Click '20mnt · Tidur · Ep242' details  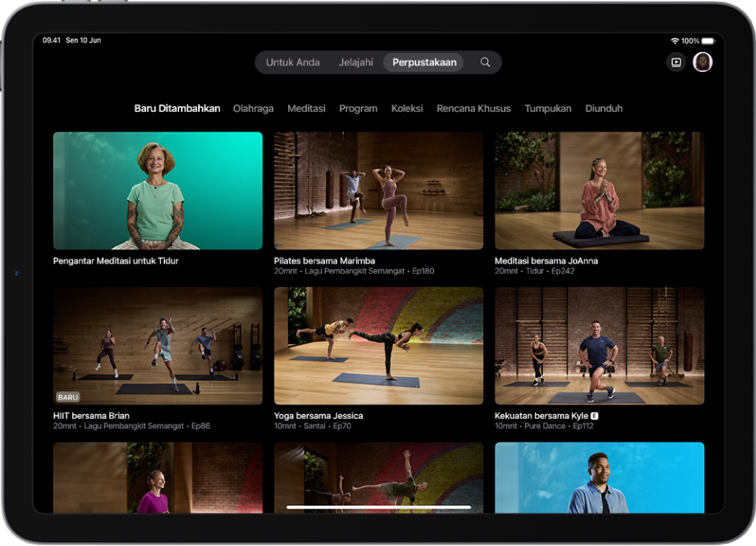click(x=535, y=271)
